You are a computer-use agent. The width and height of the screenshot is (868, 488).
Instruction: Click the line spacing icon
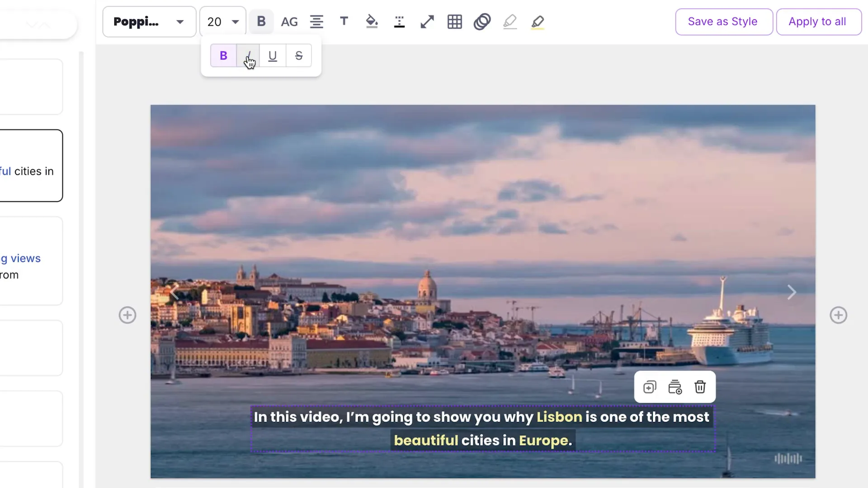point(399,22)
